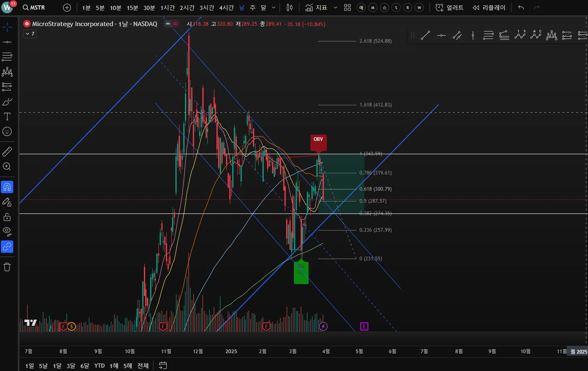Click the R circle button
The width and height of the screenshot is (588, 371).
coord(408,7)
